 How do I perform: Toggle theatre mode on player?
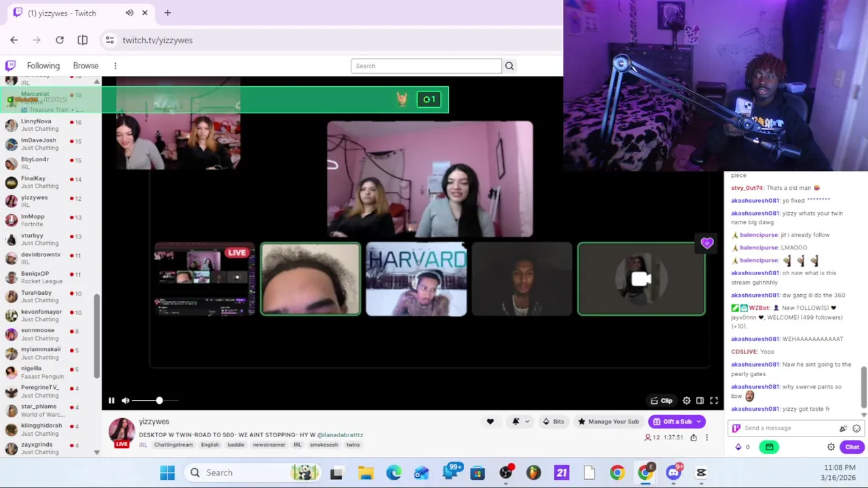pyautogui.click(x=700, y=401)
